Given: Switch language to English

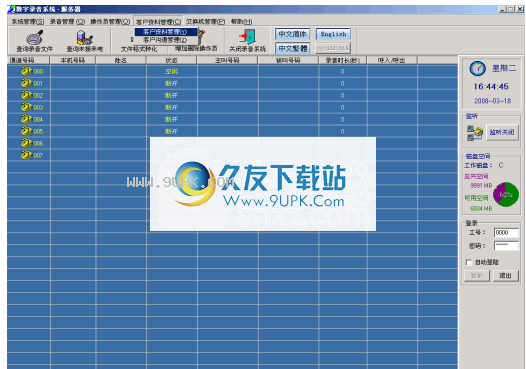Looking at the screenshot, I should 333,34.
